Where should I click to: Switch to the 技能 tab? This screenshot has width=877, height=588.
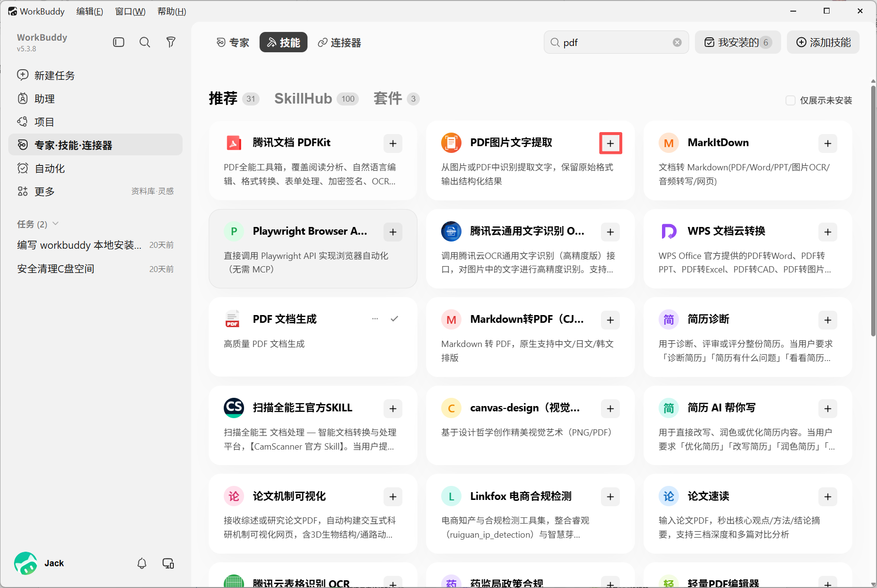[283, 43]
